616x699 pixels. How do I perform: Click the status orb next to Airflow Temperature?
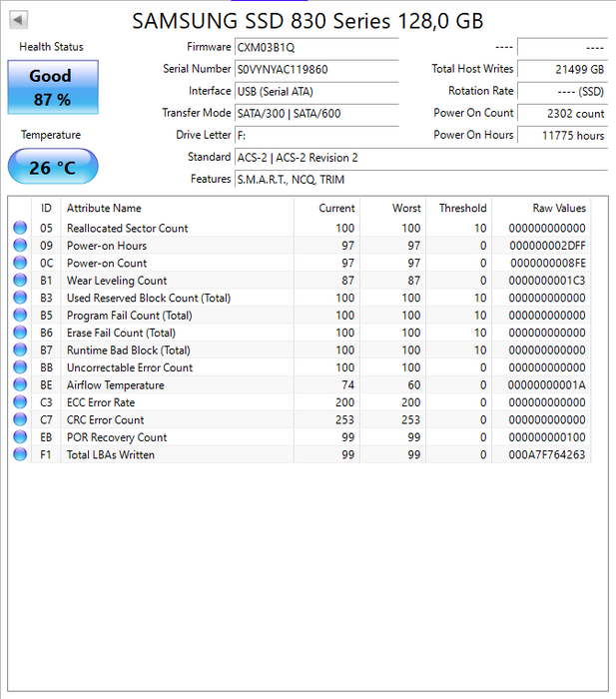pos(20,385)
